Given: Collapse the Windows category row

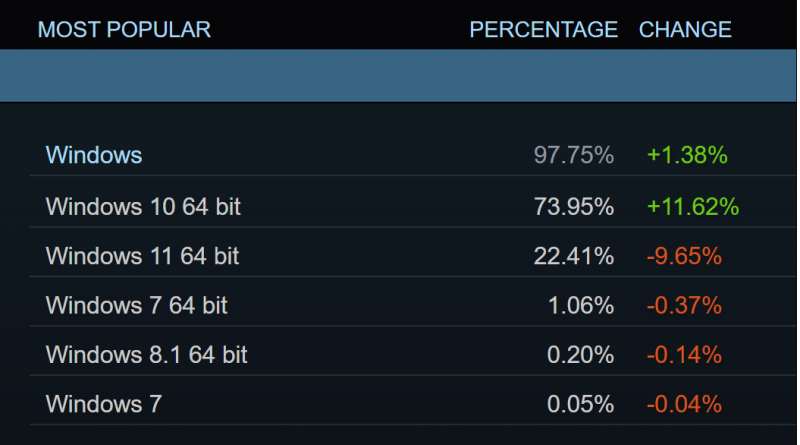Looking at the screenshot, I should [94, 156].
